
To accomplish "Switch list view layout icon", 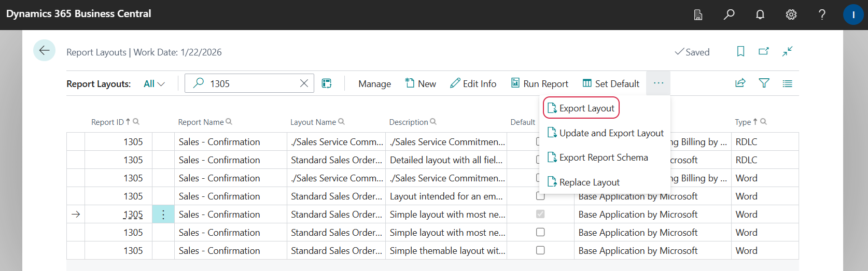I will pyautogui.click(x=787, y=83).
